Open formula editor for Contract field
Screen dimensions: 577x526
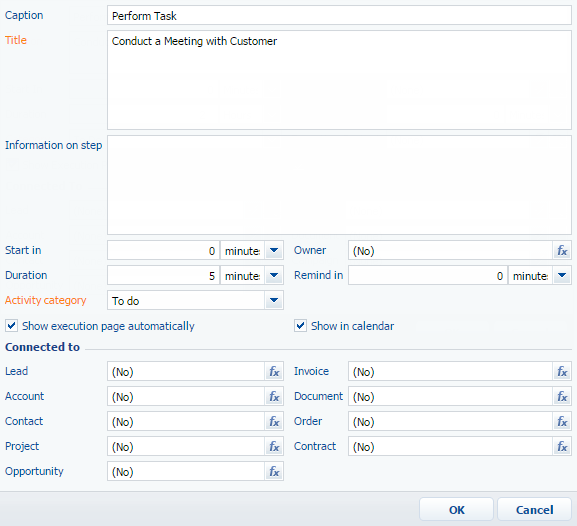(x=562, y=446)
